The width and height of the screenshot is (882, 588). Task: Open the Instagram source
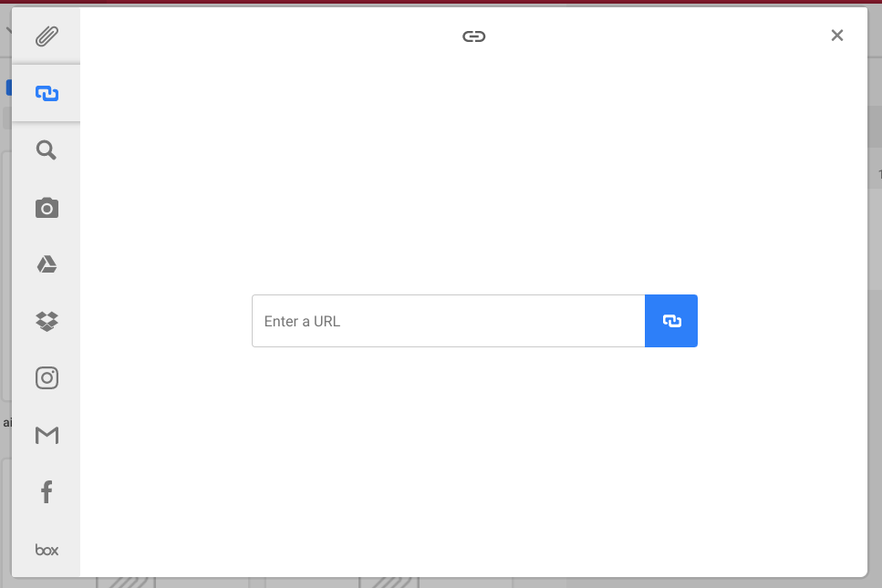point(47,377)
